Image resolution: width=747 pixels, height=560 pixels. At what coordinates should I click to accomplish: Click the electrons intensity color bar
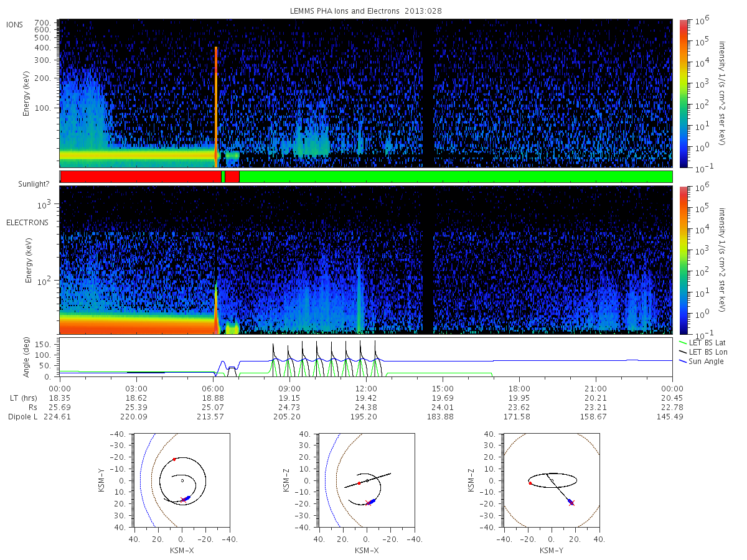[683, 260]
